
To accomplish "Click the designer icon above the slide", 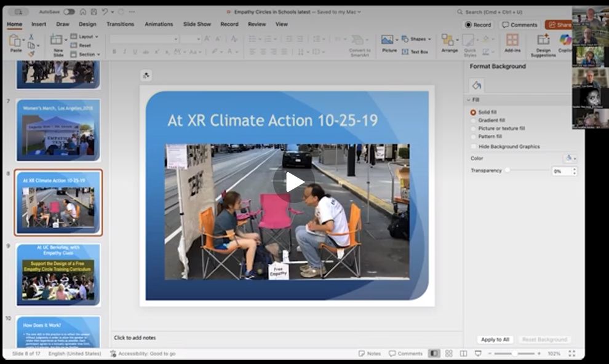I will click(146, 75).
